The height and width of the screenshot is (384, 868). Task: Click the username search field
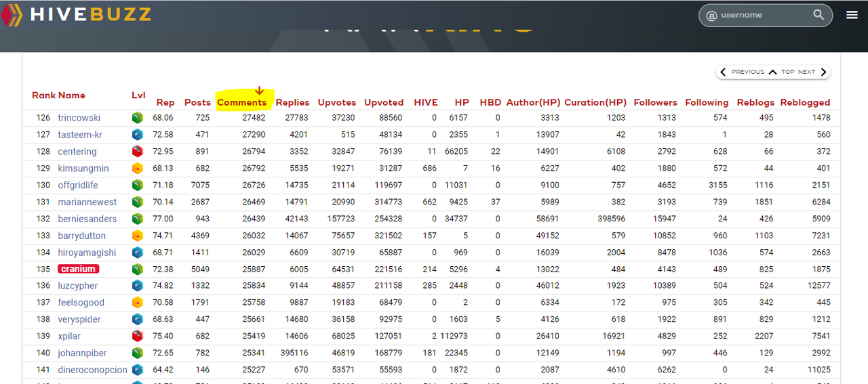click(x=765, y=15)
